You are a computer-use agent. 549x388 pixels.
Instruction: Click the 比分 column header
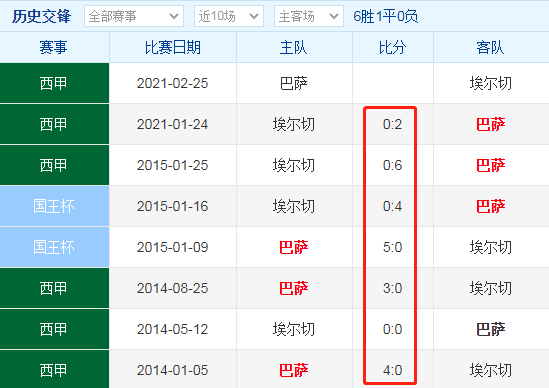pyautogui.click(x=392, y=47)
